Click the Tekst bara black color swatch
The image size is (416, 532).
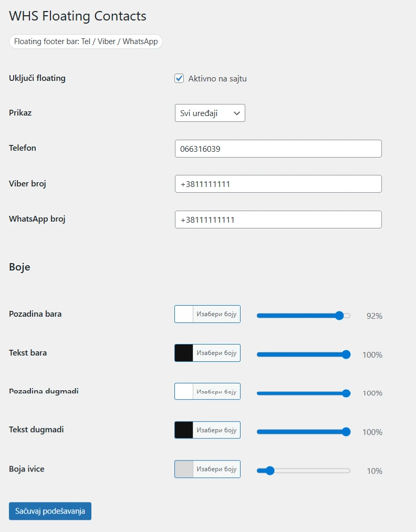pyautogui.click(x=184, y=353)
